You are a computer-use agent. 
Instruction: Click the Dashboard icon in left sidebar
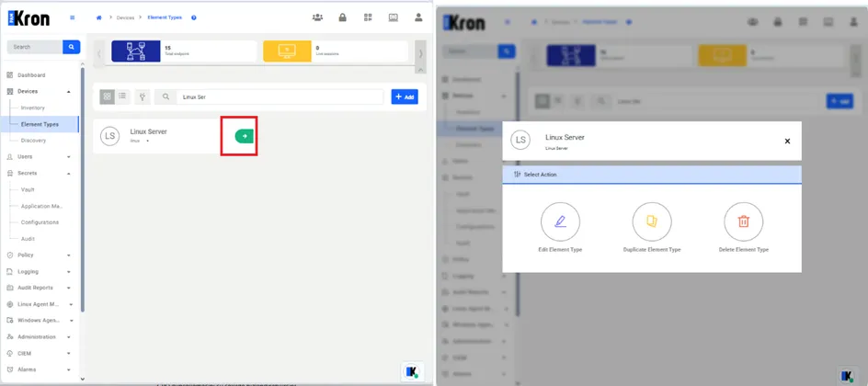10,74
